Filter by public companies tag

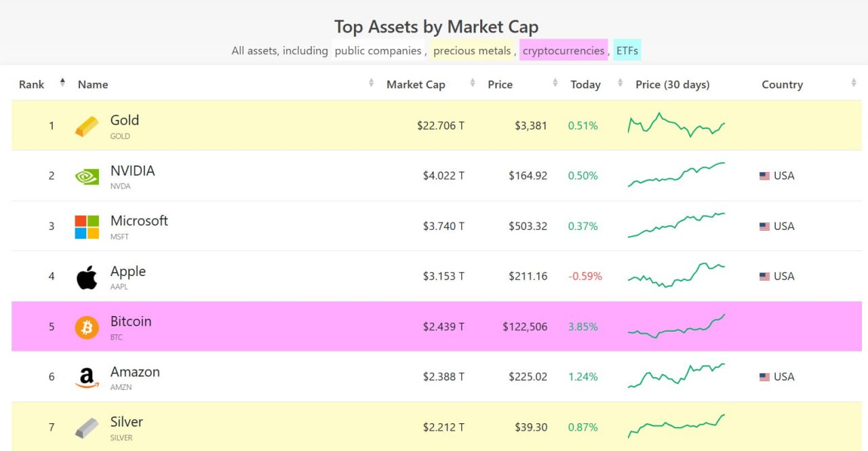click(x=378, y=51)
